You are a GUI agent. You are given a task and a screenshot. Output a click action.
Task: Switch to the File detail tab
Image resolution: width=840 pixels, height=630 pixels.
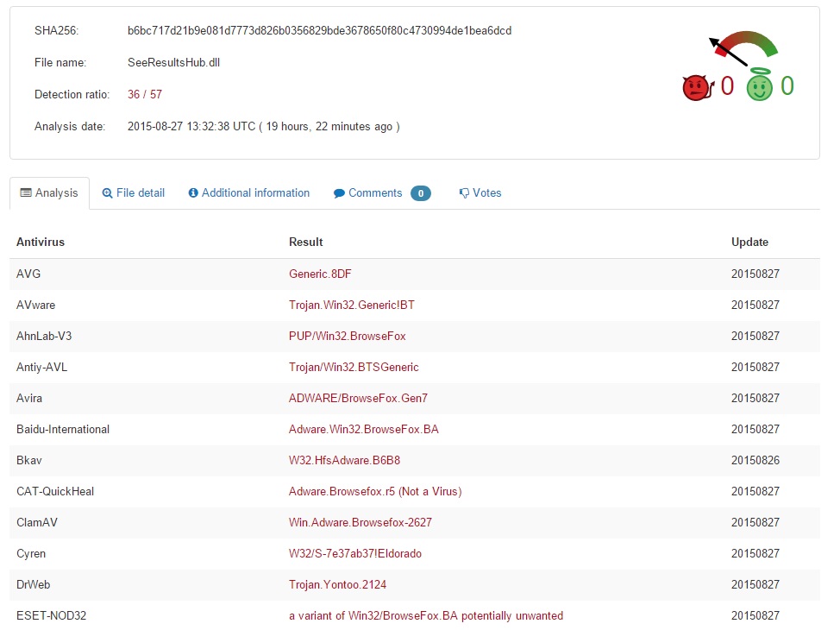tap(134, 193)
